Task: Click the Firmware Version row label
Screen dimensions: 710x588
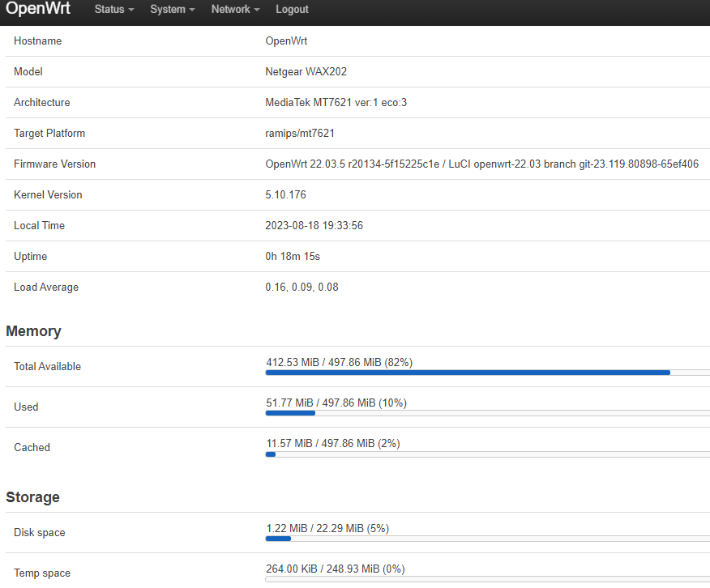Action: point(55,164)
